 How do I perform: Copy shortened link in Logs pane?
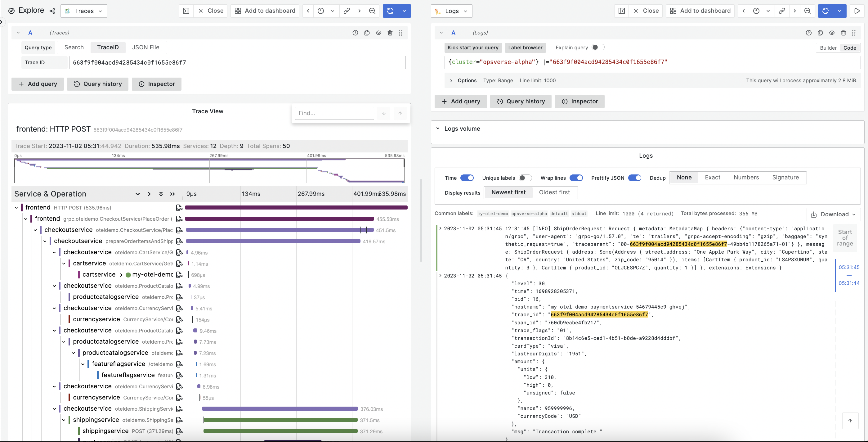[782, 11]
